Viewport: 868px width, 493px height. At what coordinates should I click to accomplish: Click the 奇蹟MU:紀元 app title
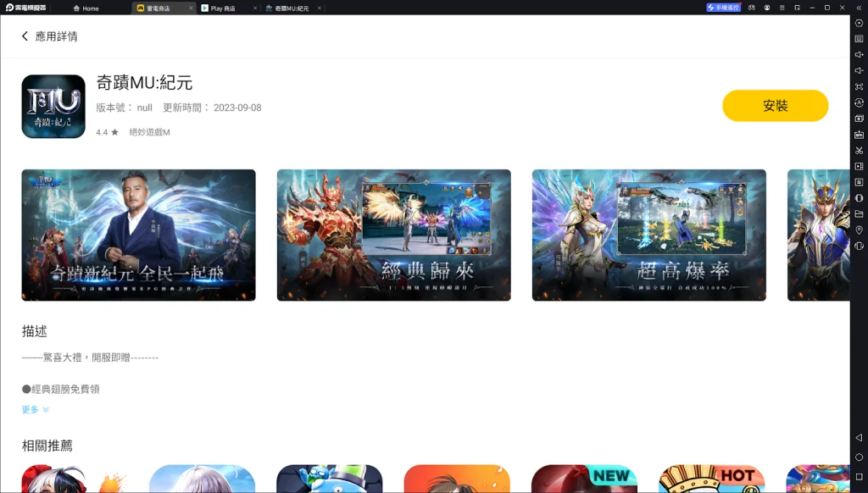click(x=144, y=82)
